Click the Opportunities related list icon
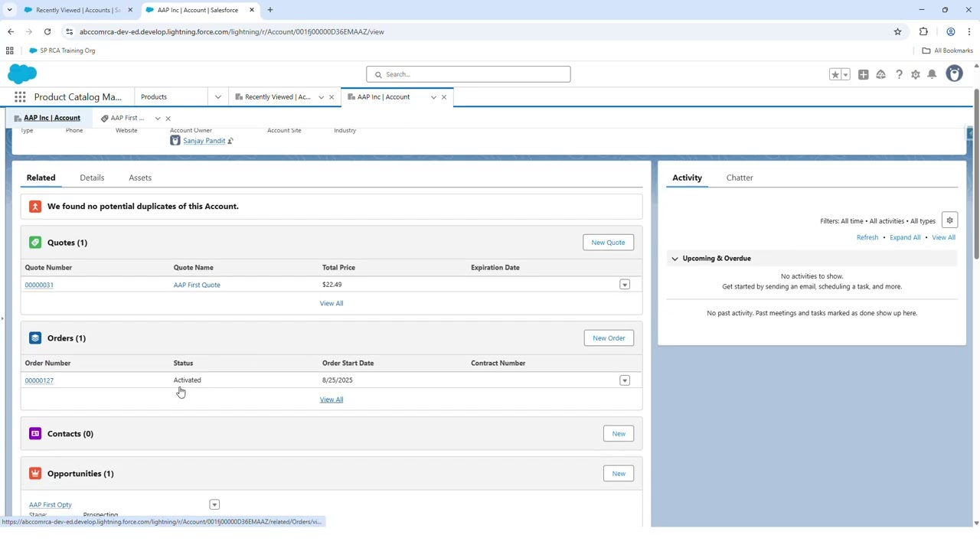980x551 pixels. point(35,474)
